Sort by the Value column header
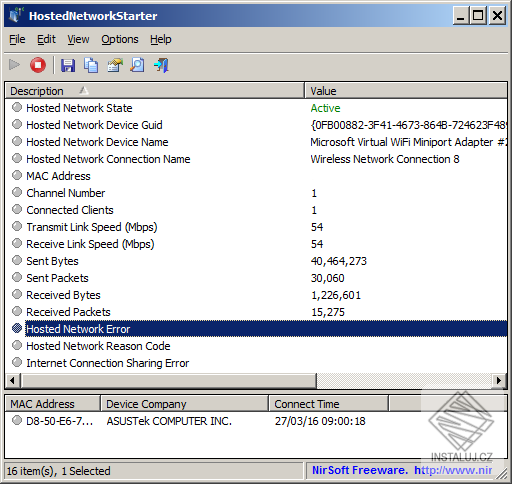Screen dimensions: 512x484 406,91
